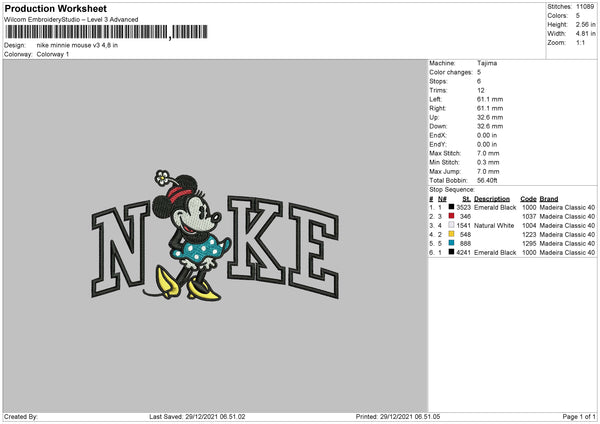The height and width of the screenshot is (424, 600).
Task: Click the 'St.' column header
Action: [466, 199]
